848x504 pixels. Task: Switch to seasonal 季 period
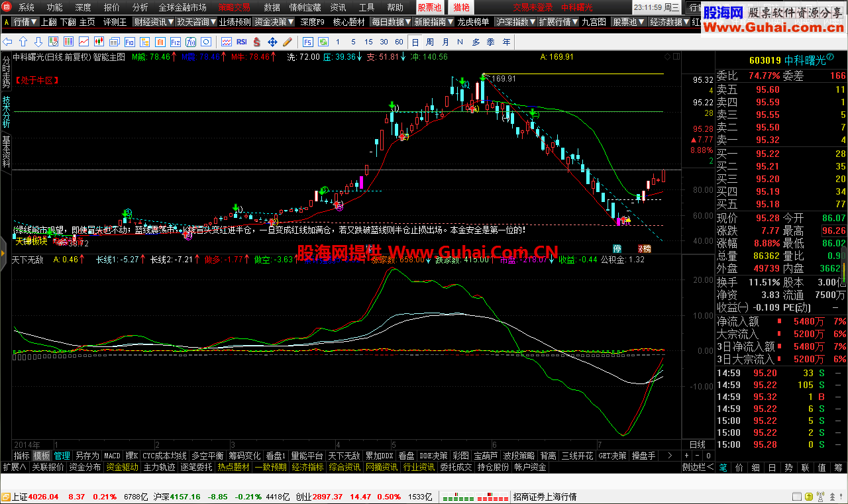(x=491, y=42)
